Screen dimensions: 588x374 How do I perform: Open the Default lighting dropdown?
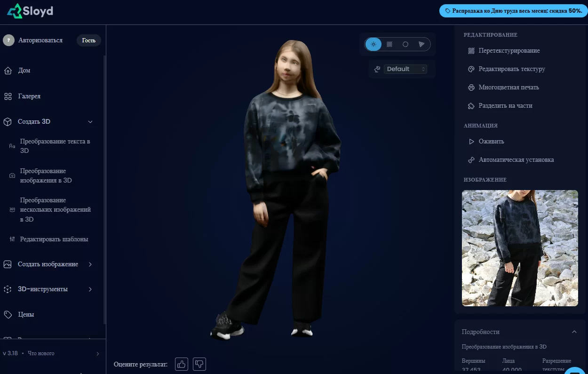point(405,69)
